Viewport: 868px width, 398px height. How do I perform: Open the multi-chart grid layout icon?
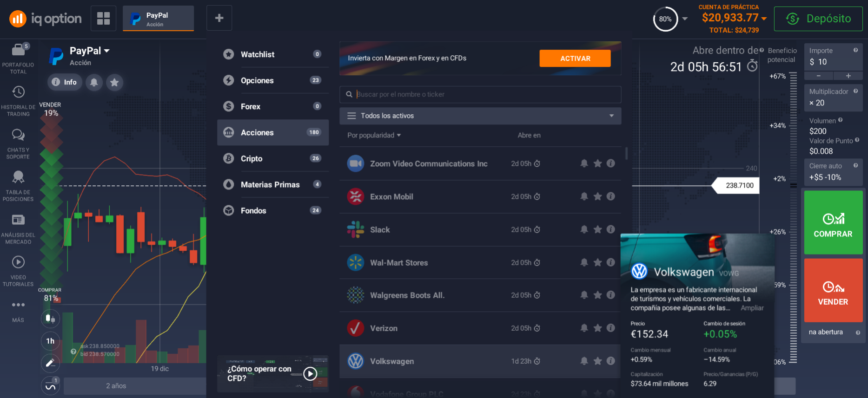point(103,18)
